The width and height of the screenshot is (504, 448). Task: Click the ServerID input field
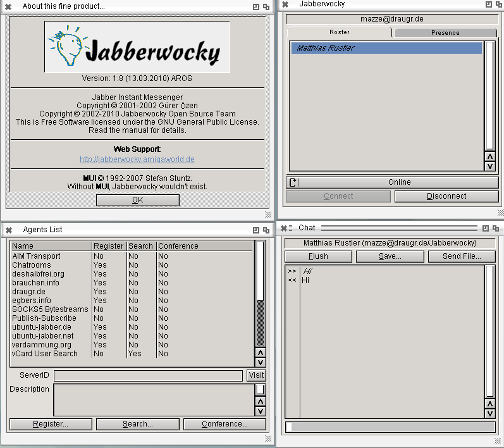[148, 376]
